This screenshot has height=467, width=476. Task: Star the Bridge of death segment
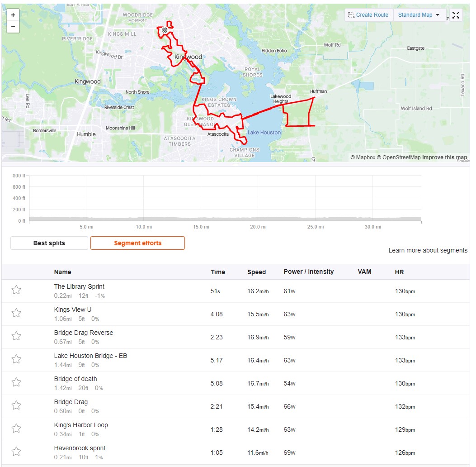point(16,382)
